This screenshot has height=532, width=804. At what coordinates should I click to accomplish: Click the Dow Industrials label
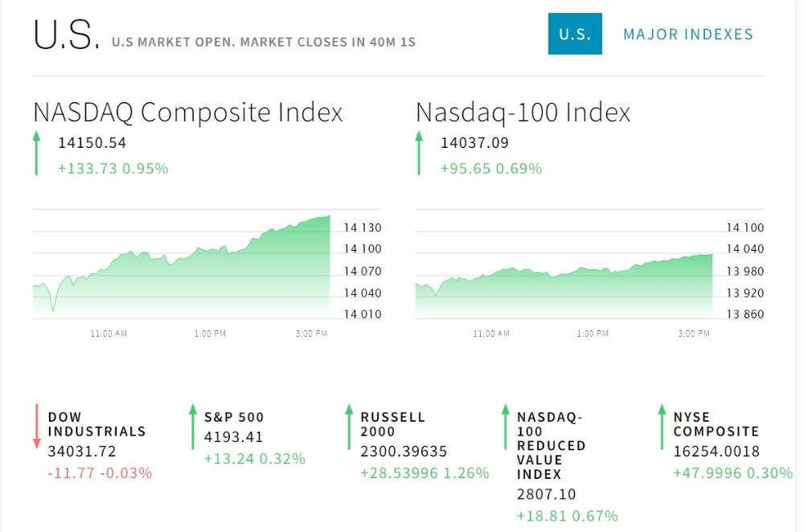point(96,424)
